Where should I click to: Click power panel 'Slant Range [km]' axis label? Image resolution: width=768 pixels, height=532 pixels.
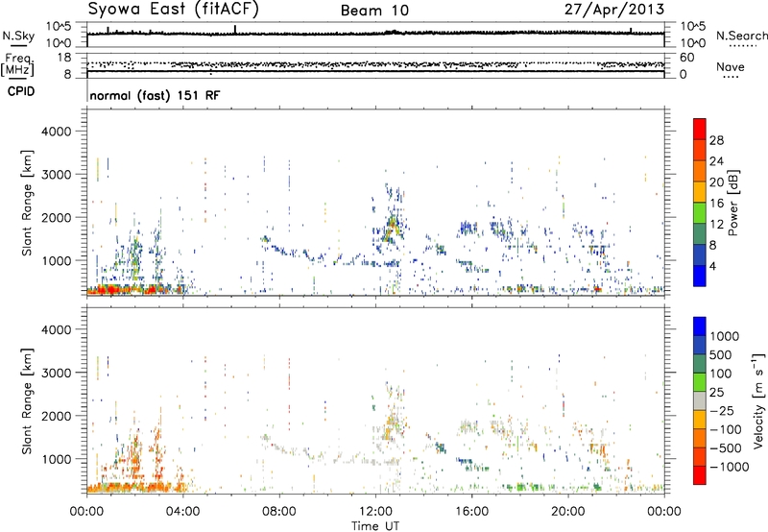point(27,203)
